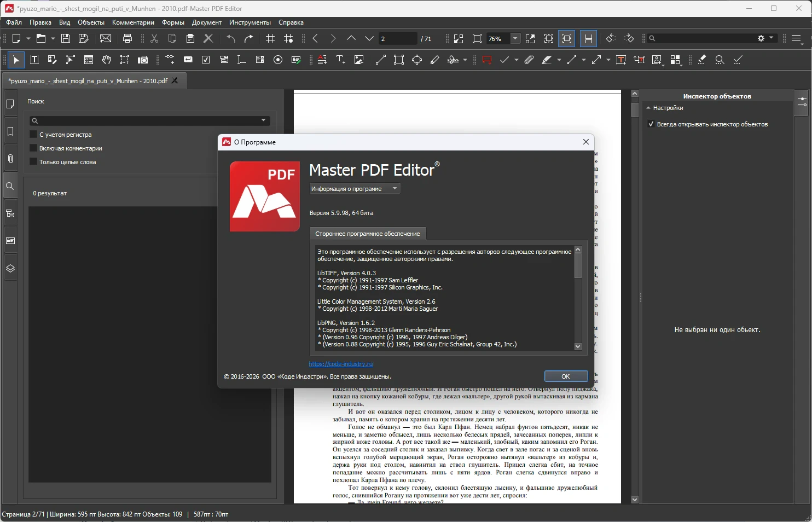This screenshot has width=812, height=522.
Task: Open the Layers panel in the left sidebar
Action: pyautogui.click(x=10, y=268)
